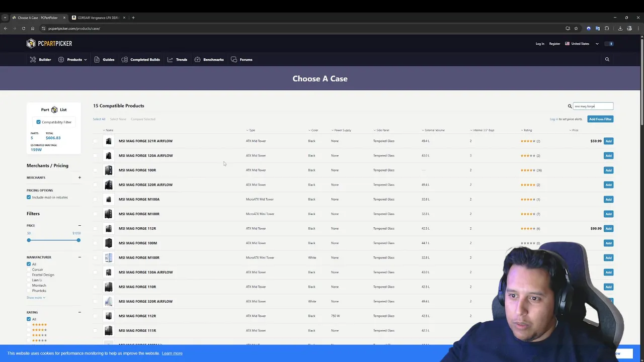This screenshot has height=362, width=644.
Task: Check the Phanteks manufacturer checkbox
Action: click(29, 291)
